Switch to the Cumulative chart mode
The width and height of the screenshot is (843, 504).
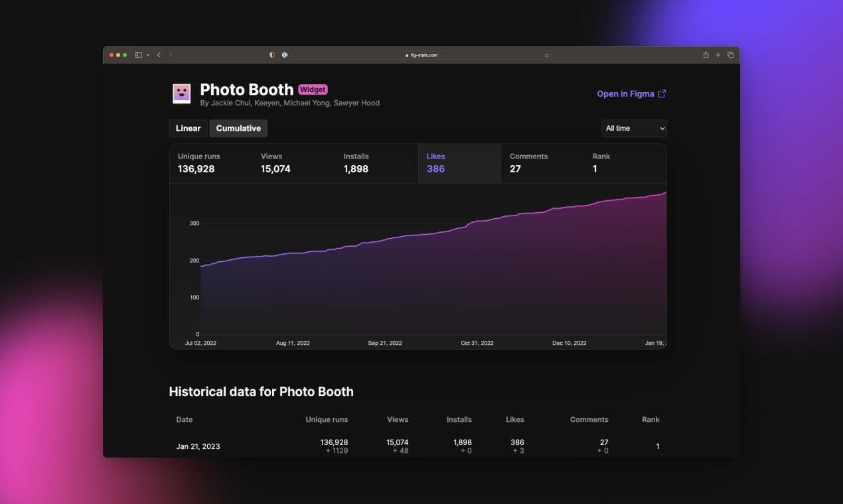pos(238,129)
